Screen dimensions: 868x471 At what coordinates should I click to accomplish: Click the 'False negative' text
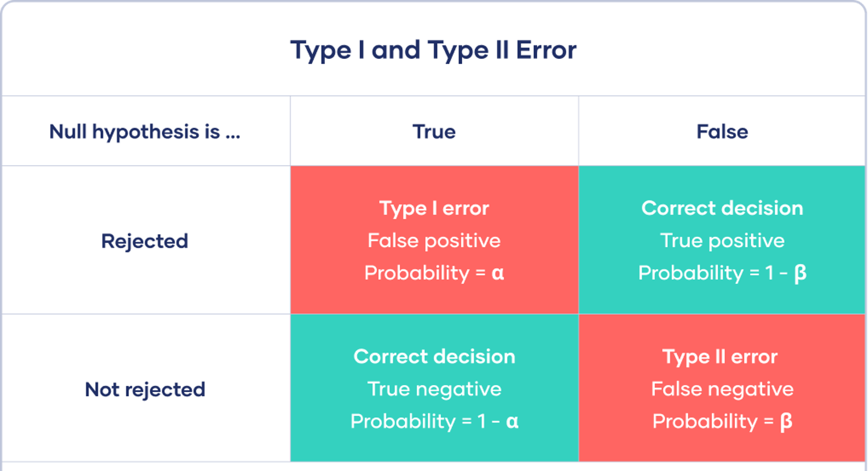722,389
